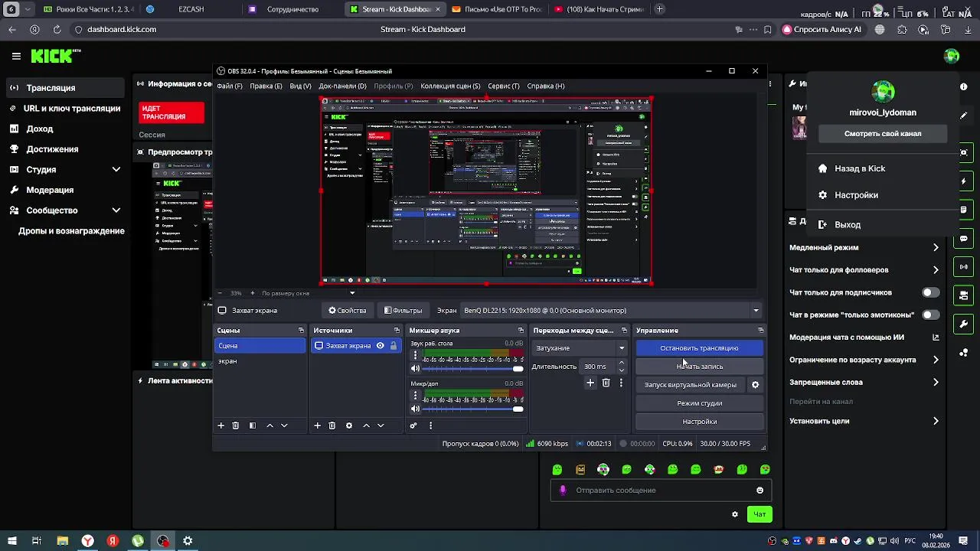Open chat settings gear beside Чат button

pyautogui.click(x=735, y=514)
